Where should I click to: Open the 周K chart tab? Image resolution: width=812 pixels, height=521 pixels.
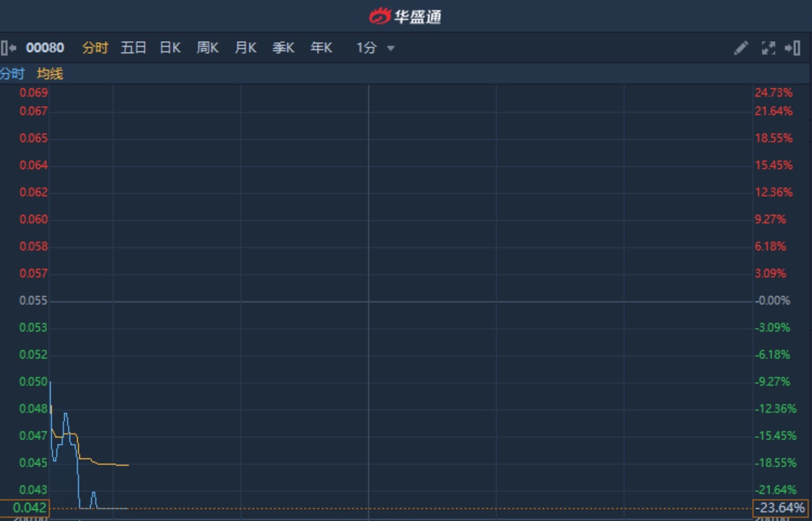[x=208, y=48]
